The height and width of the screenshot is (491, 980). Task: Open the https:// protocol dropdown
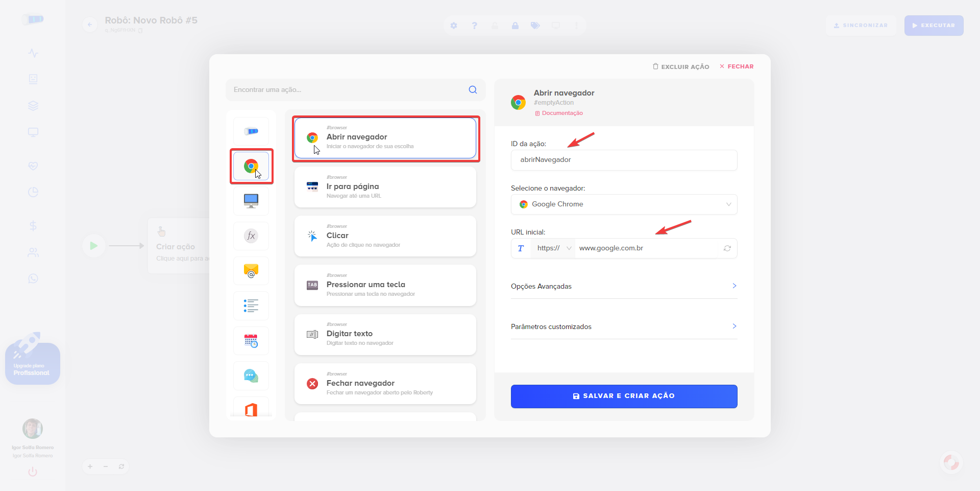(553, 248)
